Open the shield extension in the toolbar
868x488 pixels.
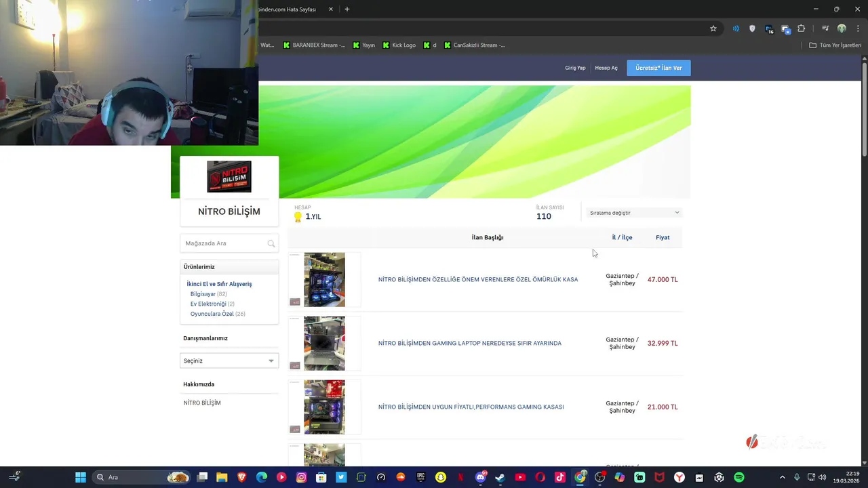point(752,28)
